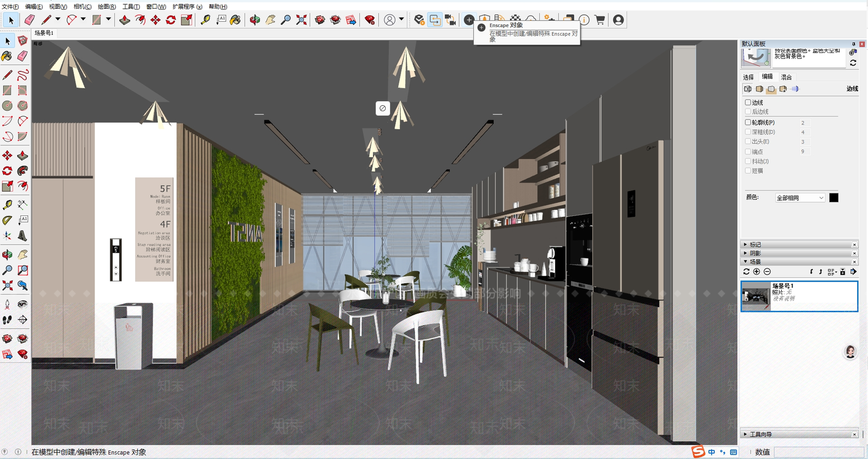Screen dimensions: 868x459
Task: Choose the Circle tool in left toolbar
Action: (x=7, y=106)
